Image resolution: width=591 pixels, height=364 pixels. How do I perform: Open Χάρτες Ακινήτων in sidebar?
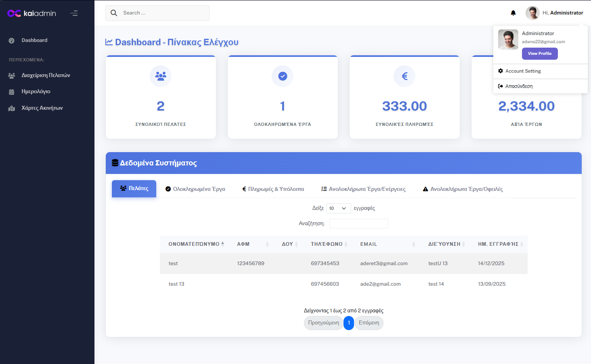[42, 108]
